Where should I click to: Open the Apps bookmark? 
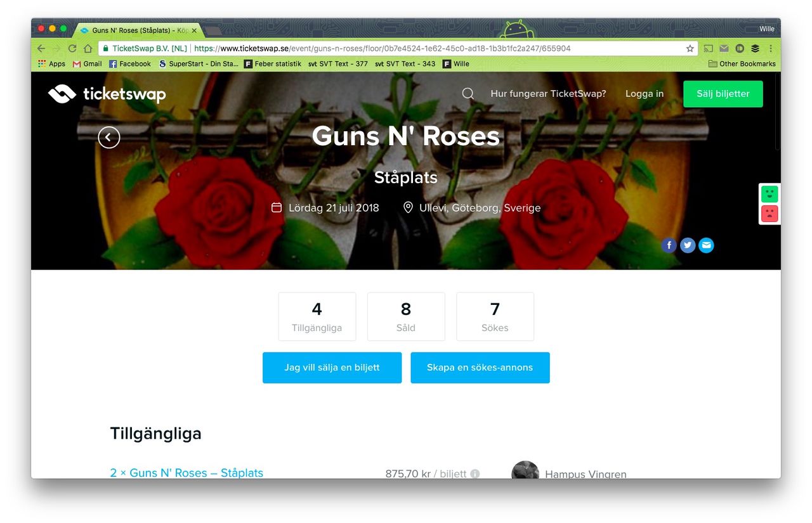[51, 63]
